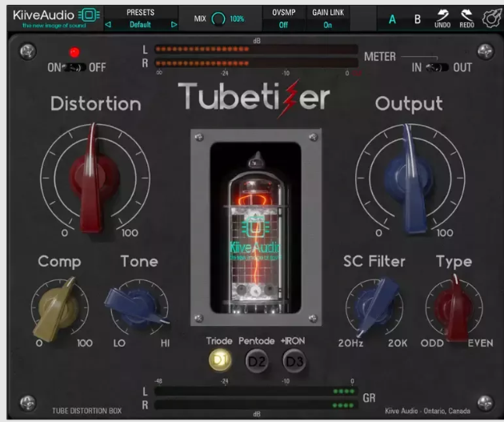Enable the D1 Triode mode button
The image size is (504, 422).
220,360
